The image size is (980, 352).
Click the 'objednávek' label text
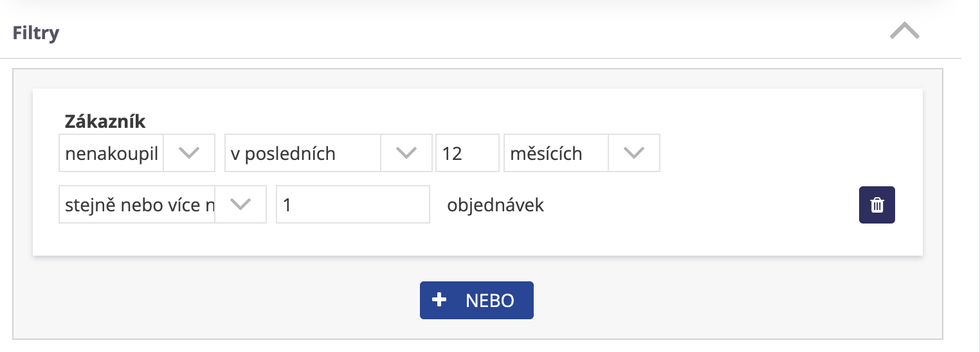click(x=495, y=205)
